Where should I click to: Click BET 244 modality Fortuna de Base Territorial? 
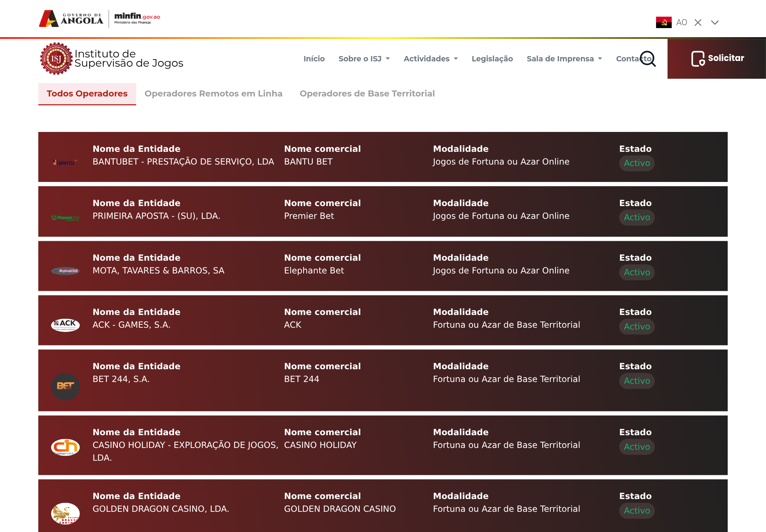(x=506, y=379)
